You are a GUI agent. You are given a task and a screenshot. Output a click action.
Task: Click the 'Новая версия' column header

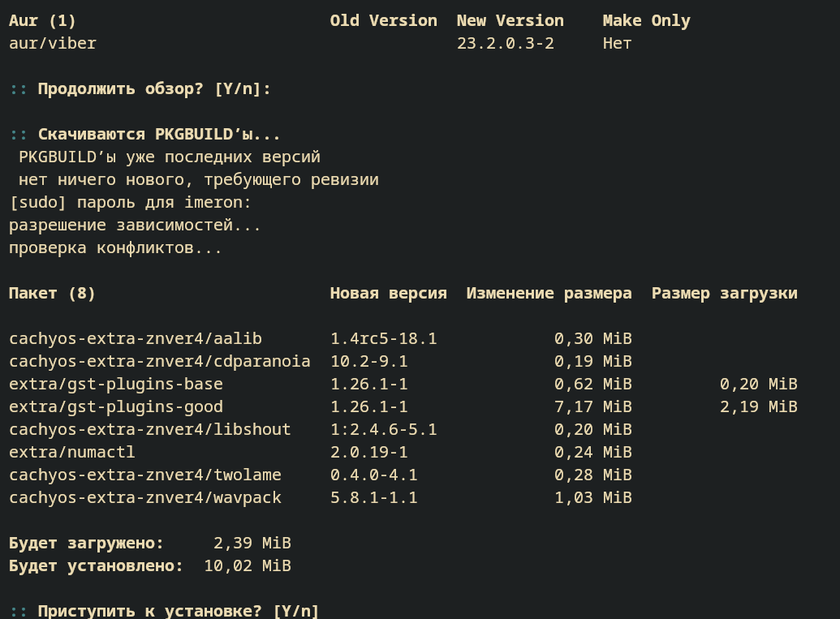pos(389,294)
